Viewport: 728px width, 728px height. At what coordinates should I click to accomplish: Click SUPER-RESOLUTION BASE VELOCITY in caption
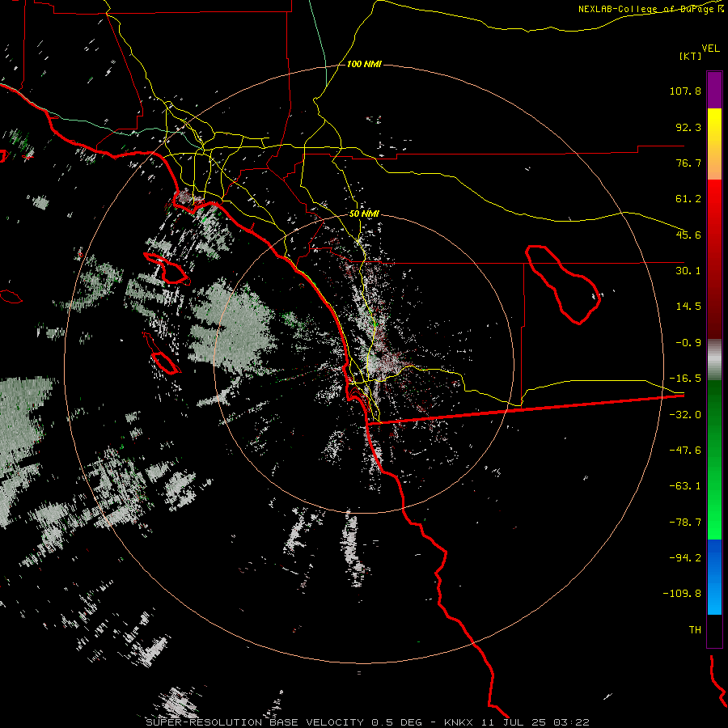255,722
